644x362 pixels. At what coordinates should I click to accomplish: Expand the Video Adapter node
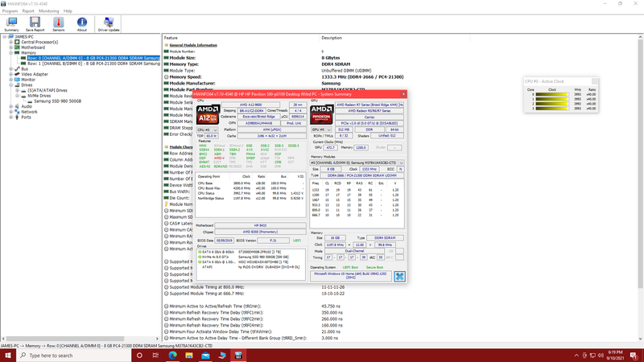click(x=11, y=74)
